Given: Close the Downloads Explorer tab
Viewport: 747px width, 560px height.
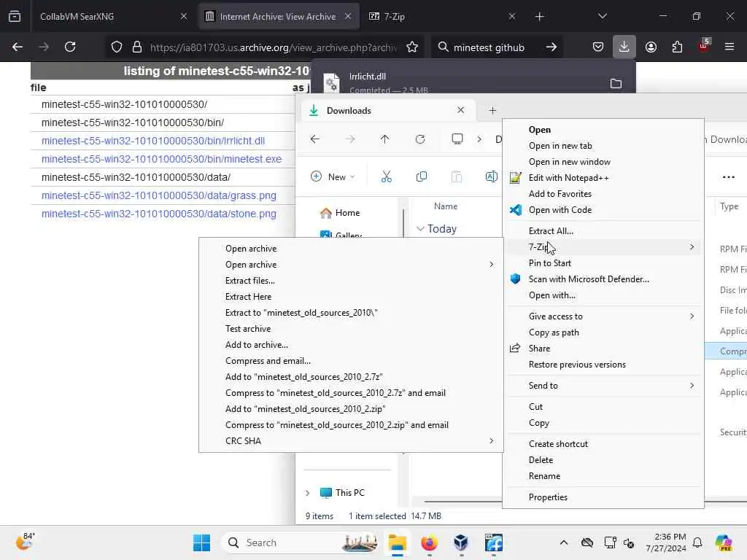Looking at the screenshot, I should pyautogui.click(x=461, y=110).
